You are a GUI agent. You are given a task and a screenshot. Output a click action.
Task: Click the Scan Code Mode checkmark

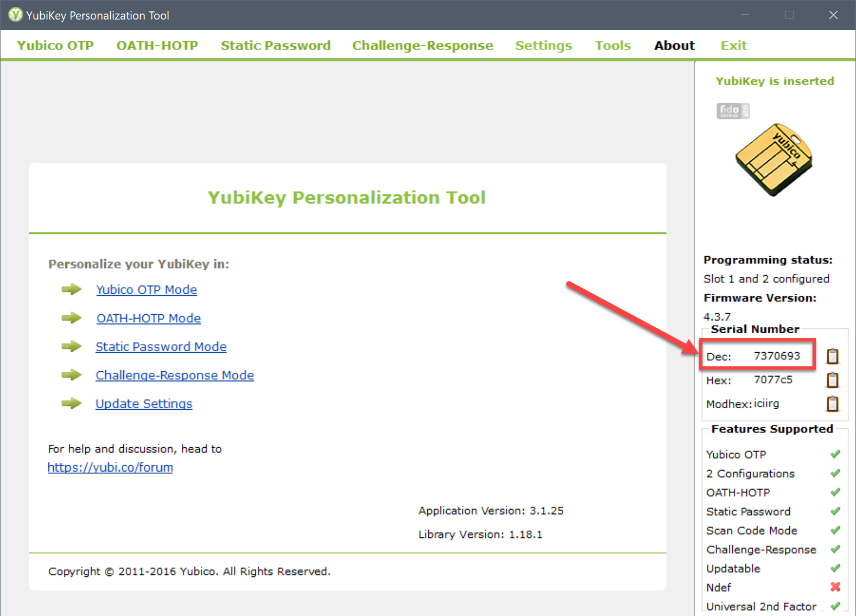click(x=835, y=530)
